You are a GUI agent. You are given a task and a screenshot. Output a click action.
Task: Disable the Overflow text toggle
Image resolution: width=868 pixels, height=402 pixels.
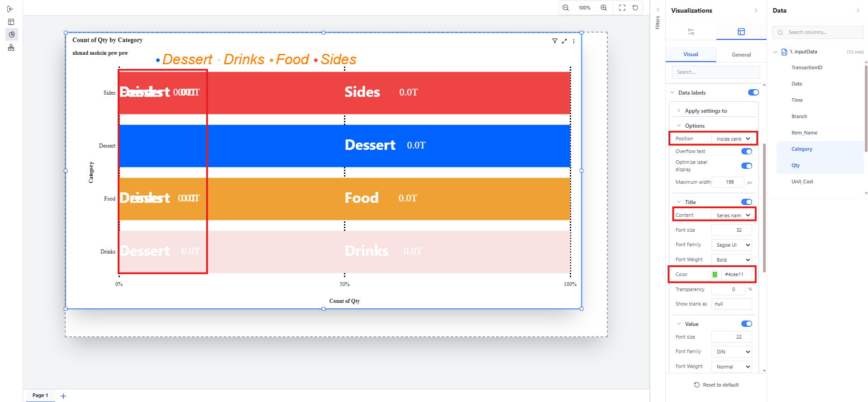pyautogui.click(x=746, y=151)
